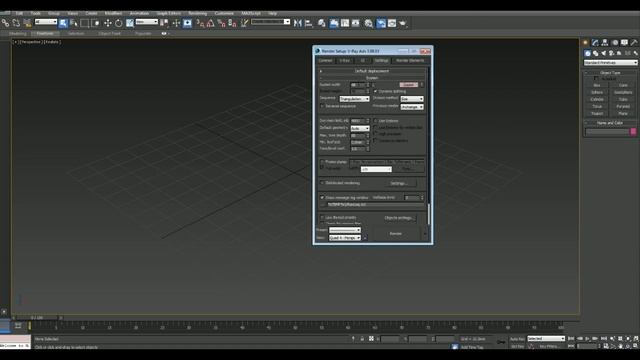640x360 pixels.
Task: Select Lights category in Create panel
Action: tap(604, 53)
